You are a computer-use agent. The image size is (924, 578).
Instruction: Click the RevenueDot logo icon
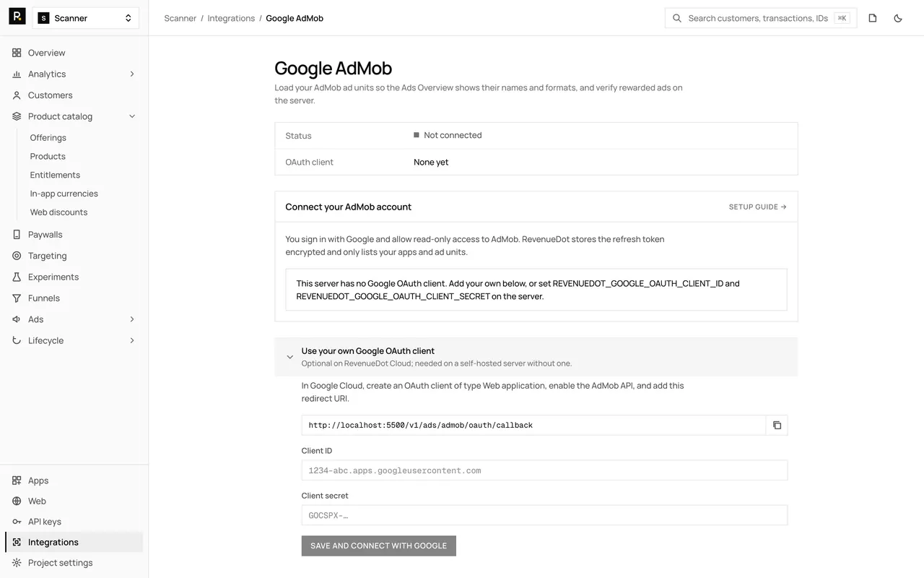[x=17, y=17]
